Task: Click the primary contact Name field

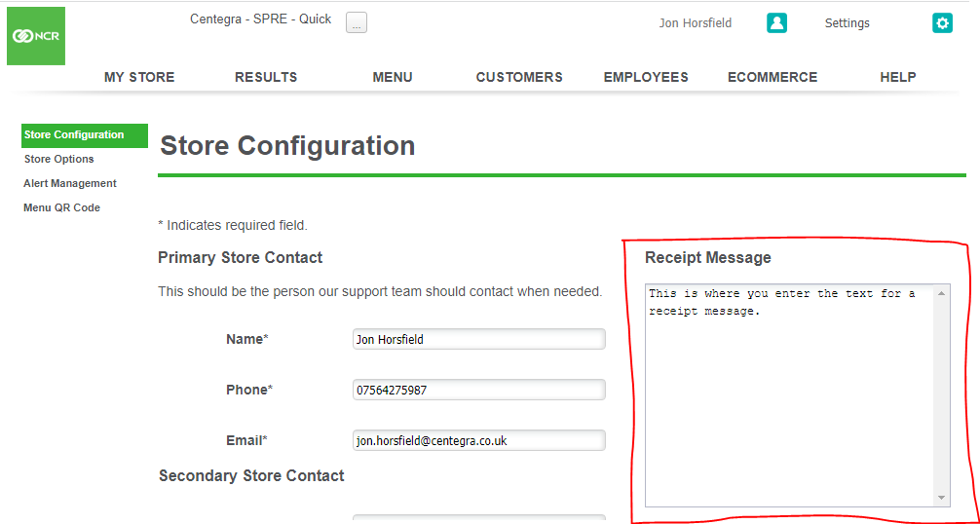Action: coord(478,340)
